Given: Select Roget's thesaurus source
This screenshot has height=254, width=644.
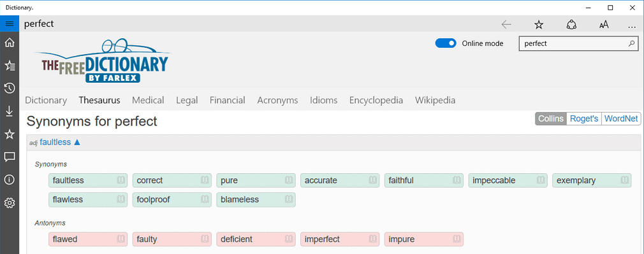Looking at the screenshot, I should pos(583,119).
